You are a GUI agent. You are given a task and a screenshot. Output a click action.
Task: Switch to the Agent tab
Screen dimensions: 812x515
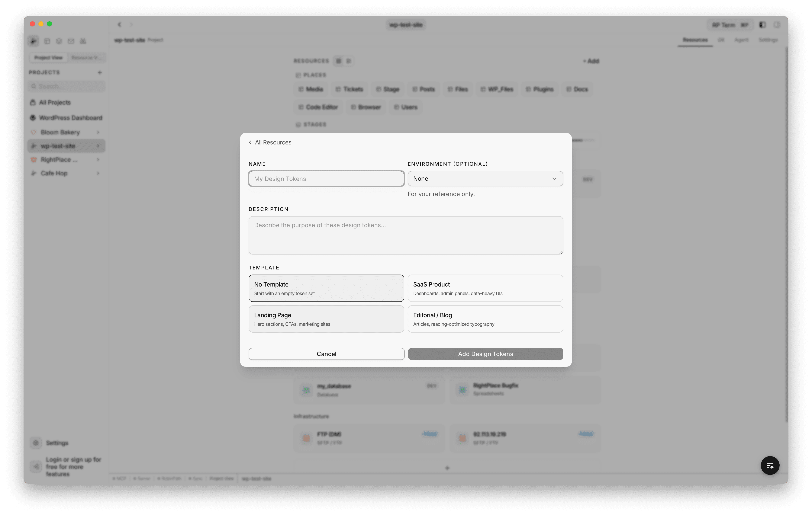coord(742,39)
